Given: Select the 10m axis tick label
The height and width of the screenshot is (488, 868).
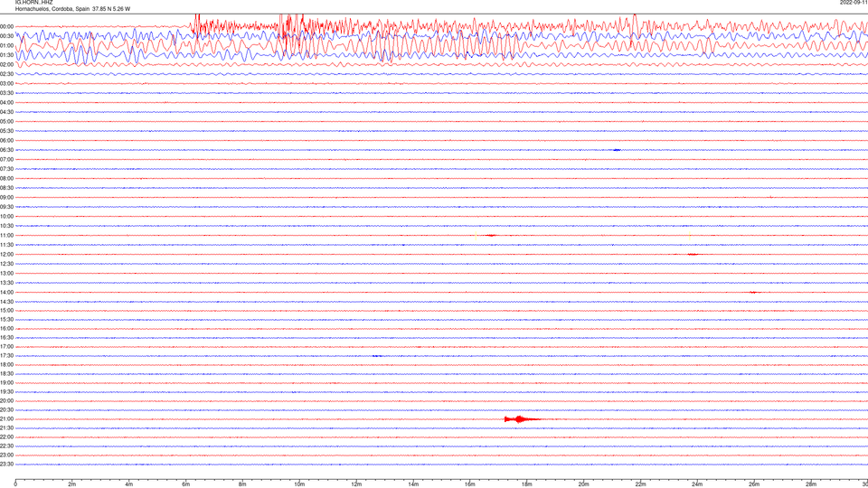Looking at the screenshot, I should pos(299,484).
